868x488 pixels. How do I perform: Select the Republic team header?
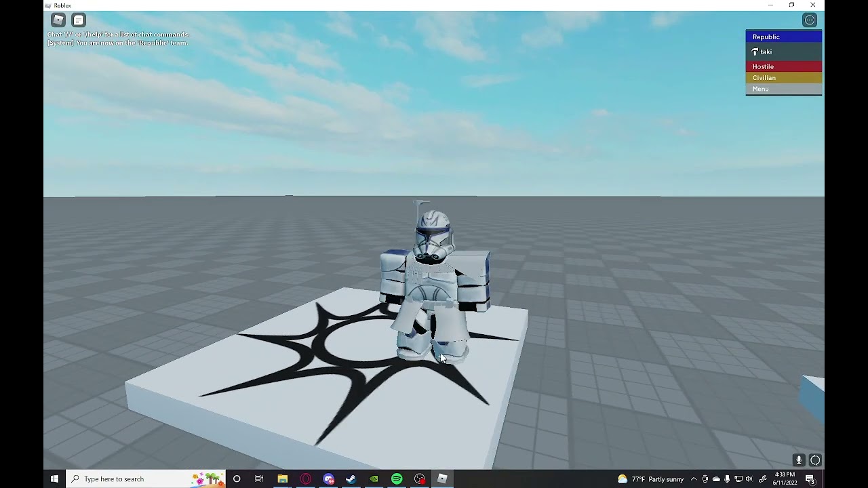(x=784, y=37)
